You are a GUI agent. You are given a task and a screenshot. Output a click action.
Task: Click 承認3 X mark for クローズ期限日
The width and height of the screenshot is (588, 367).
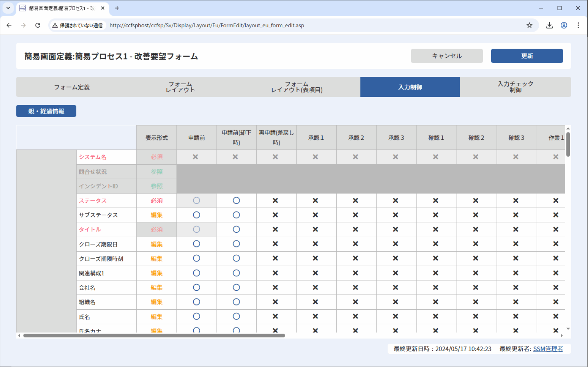(x=395, y=244)
